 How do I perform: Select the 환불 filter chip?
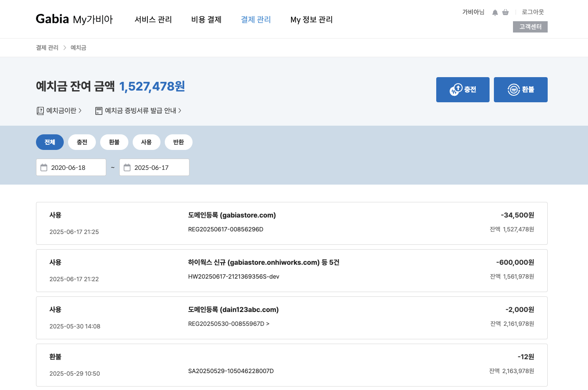pos(114,142)
